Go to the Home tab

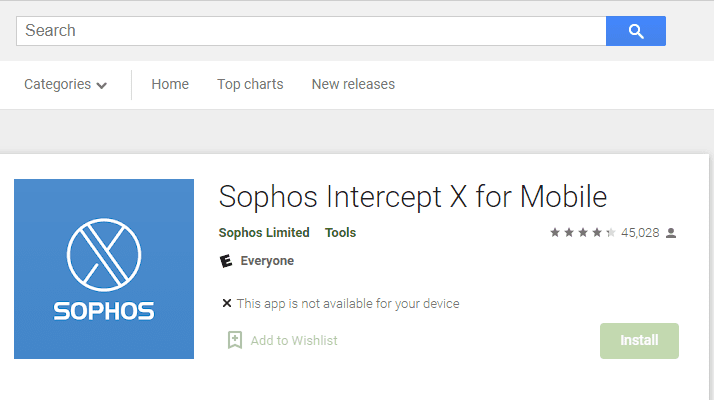(170, 84)
